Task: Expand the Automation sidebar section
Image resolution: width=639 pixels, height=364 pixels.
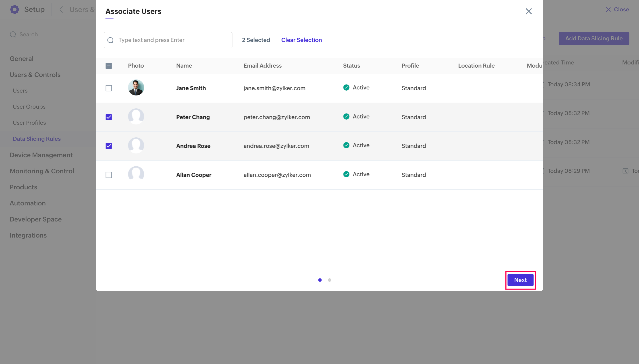Action: click(28, 203)
